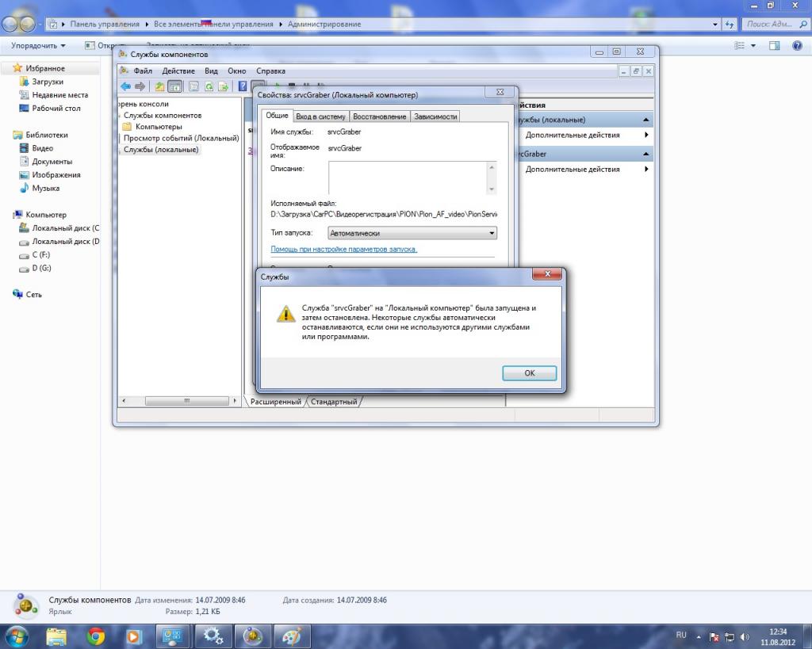Screen dimensions: 812x649
Task: Open Windows Media Player from the taskbar
Action: 134,636
